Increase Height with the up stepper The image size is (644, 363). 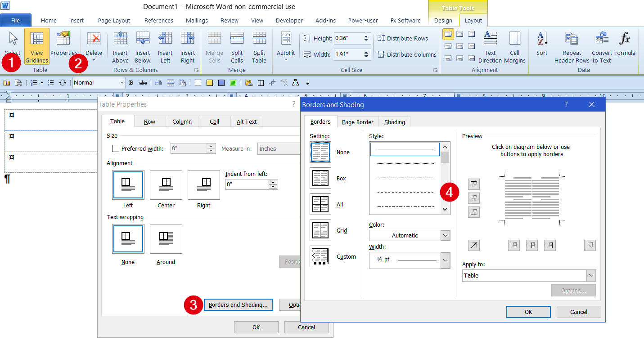366,36
